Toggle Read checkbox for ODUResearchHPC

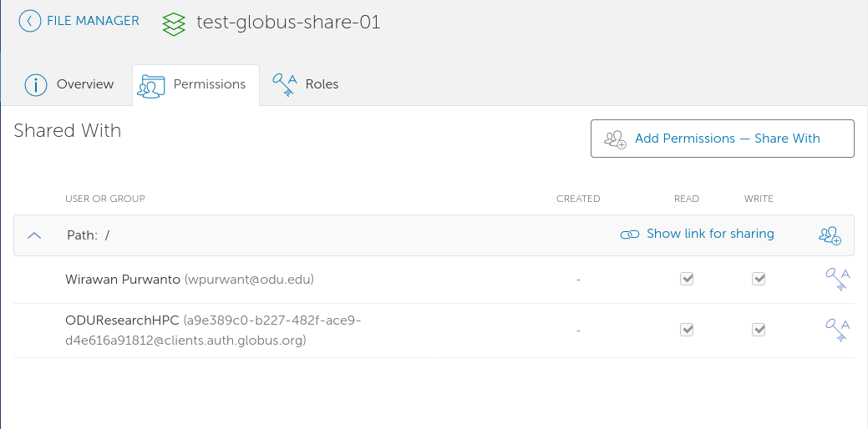pyautogui.click(x=687, y=331)
